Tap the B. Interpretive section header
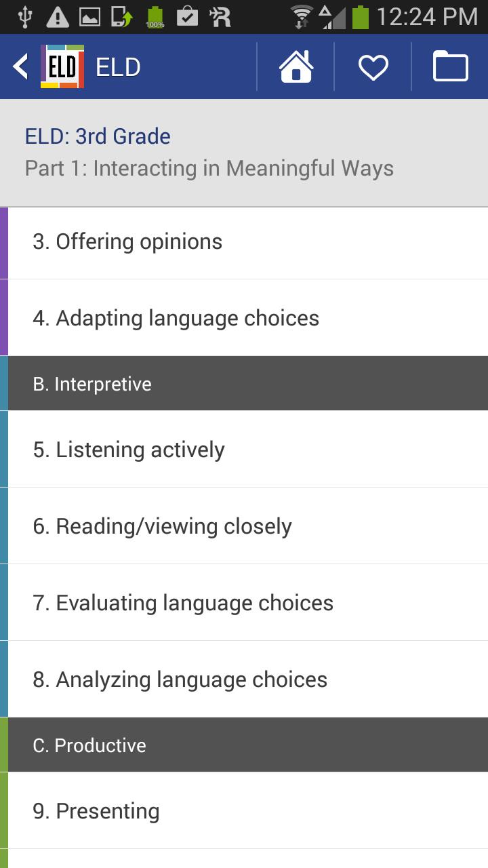The height and width of the screenshot is (868, 488). click(x=244, y=384)
